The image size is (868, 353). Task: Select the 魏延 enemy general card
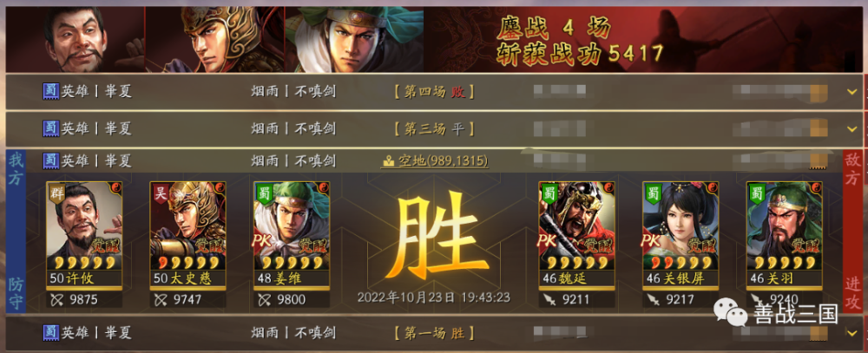[x=577, y=235]
